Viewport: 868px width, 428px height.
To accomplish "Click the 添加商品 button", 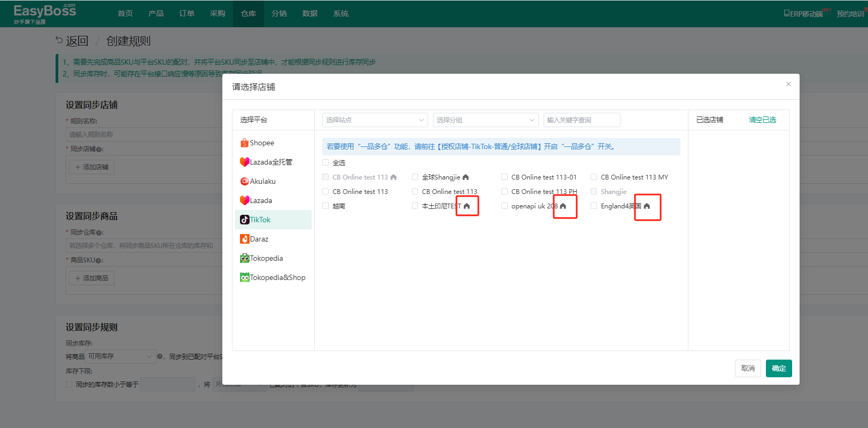I will [91, 278].
